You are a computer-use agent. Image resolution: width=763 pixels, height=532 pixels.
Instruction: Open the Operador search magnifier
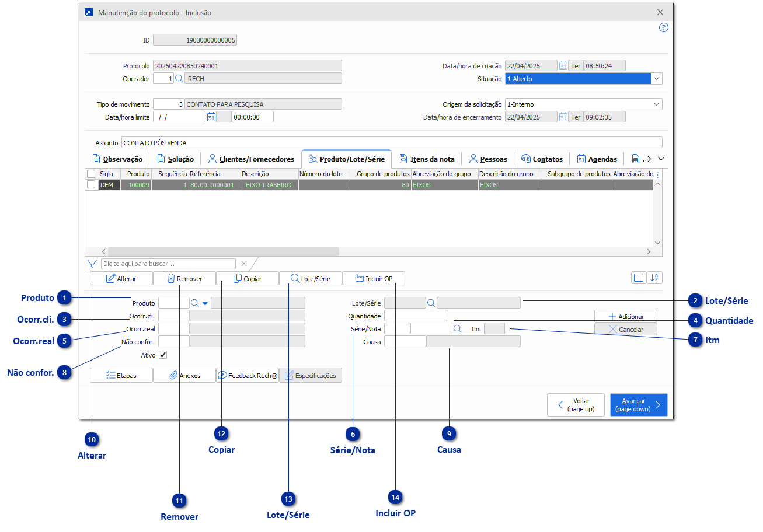click(x=179, y=79)
